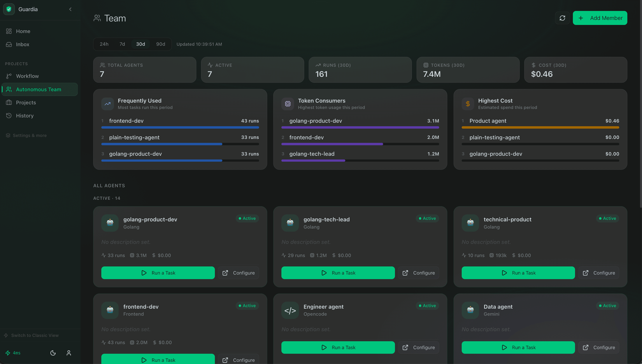Screen dimensions: 642x364
Task: Select the 30d time range
Action: (140, 44)
